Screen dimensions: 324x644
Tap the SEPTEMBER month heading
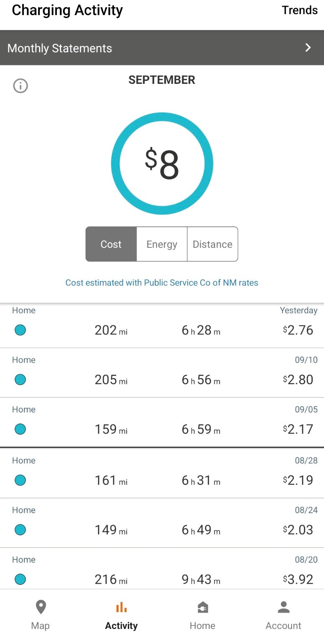tap(162, 80)
